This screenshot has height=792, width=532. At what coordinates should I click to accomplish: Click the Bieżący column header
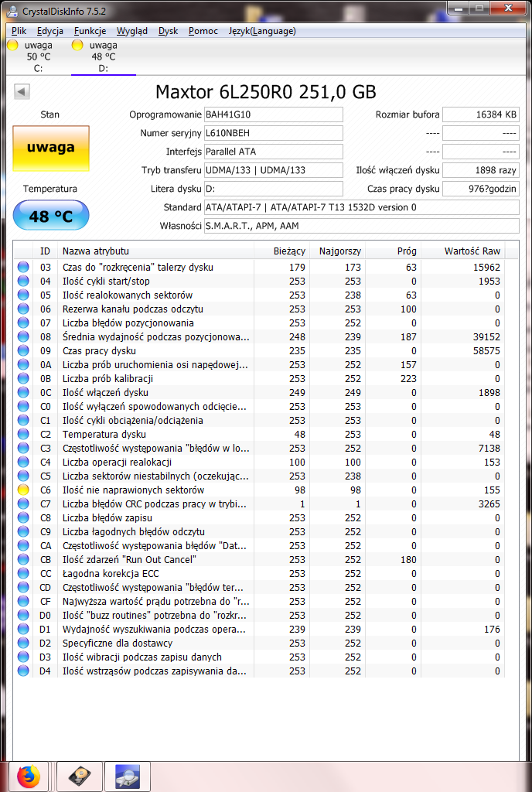tap(281, 251)
